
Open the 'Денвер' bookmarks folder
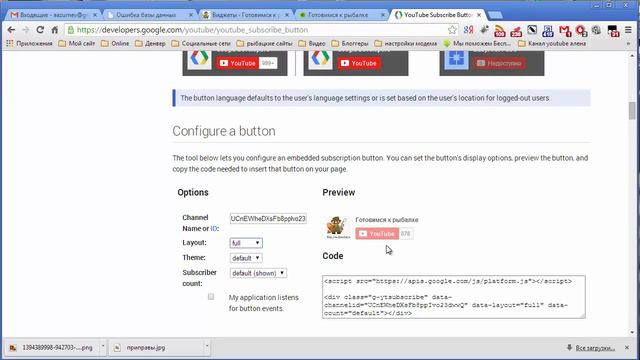click(x=150, y=43)
